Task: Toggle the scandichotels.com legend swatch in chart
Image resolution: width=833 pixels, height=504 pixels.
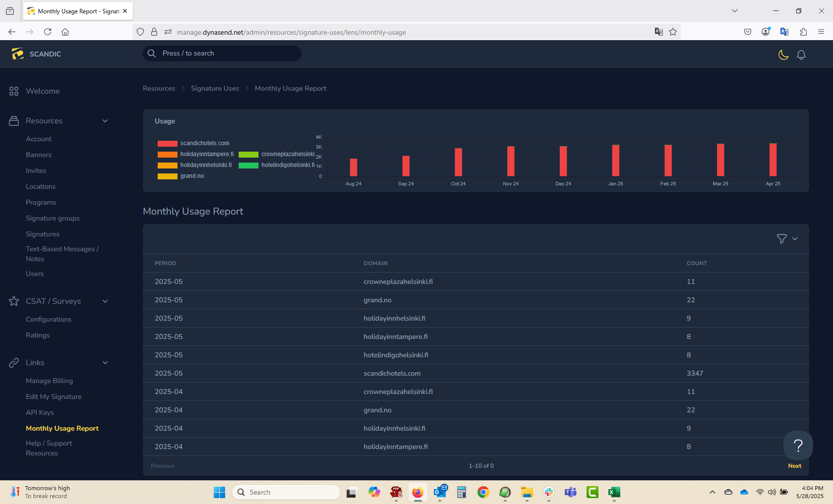Action: click(167, 143)
